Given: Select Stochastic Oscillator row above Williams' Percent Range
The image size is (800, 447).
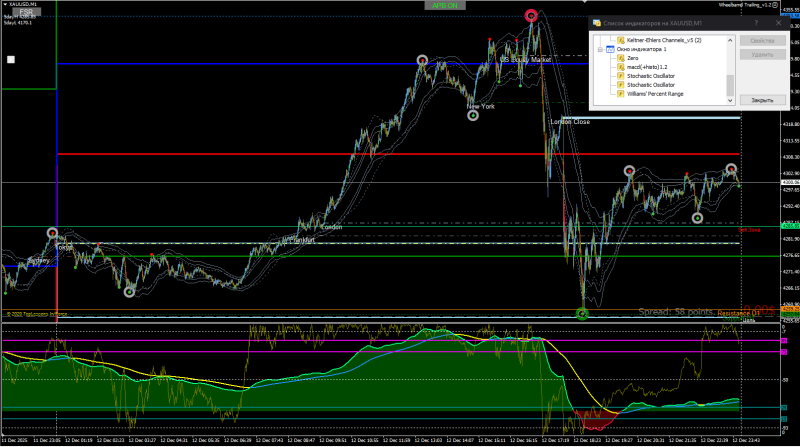Looking at the screenshot, I should tap(651, 85).
